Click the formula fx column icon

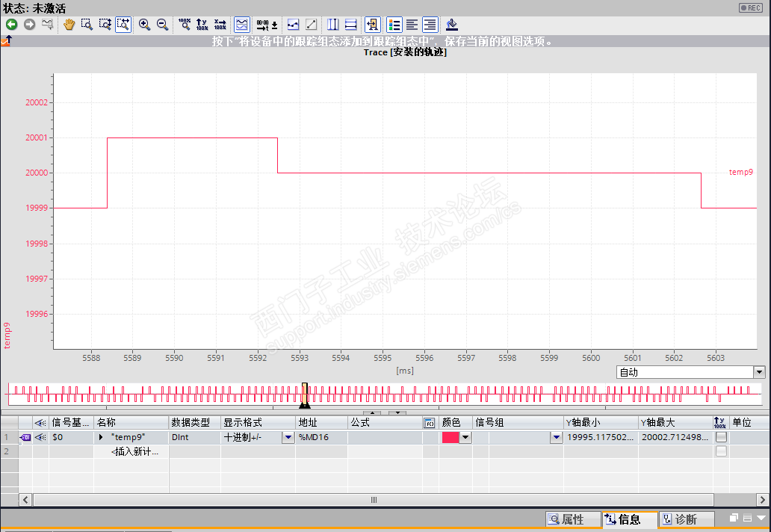[x=430, y=423]
